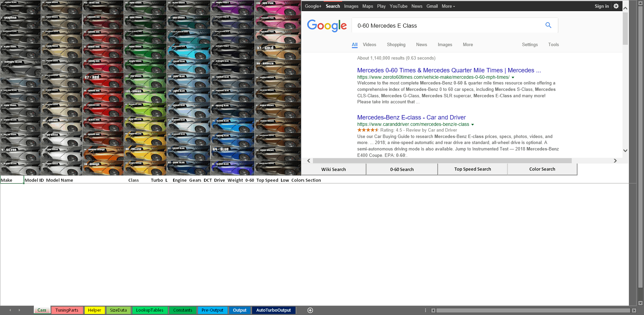644x315 pixels.
Task: Add a new sheet with plus icon
Action: 310,310
